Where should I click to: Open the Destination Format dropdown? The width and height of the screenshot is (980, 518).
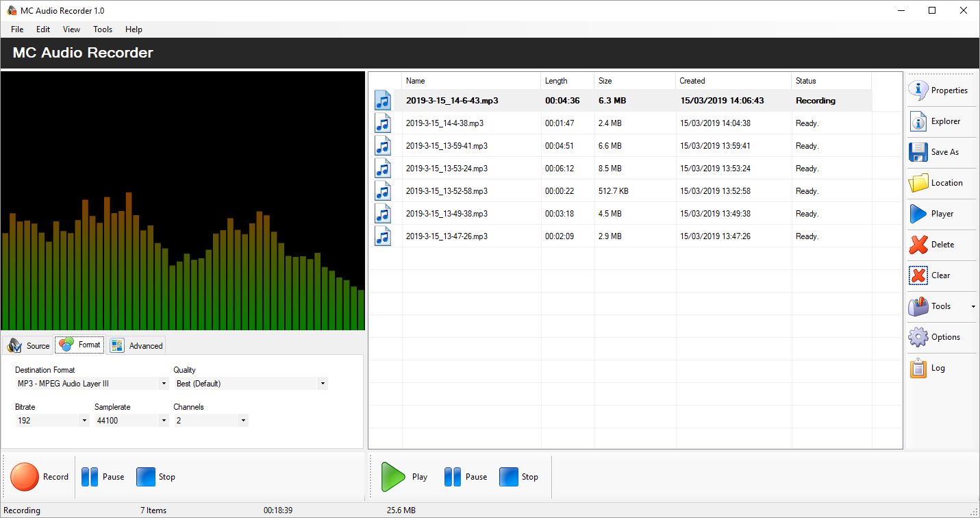click(x=163, y=383)
